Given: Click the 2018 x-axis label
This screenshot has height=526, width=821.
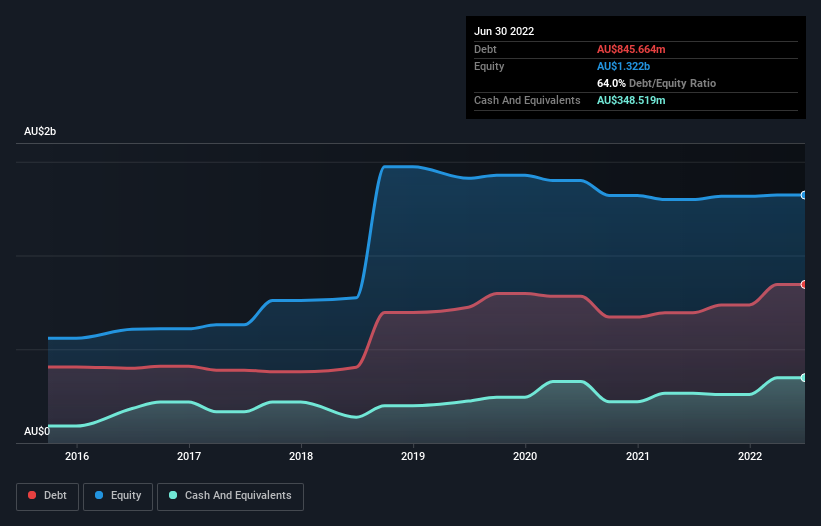Looking at the screenshot, I should pos(301,457).
